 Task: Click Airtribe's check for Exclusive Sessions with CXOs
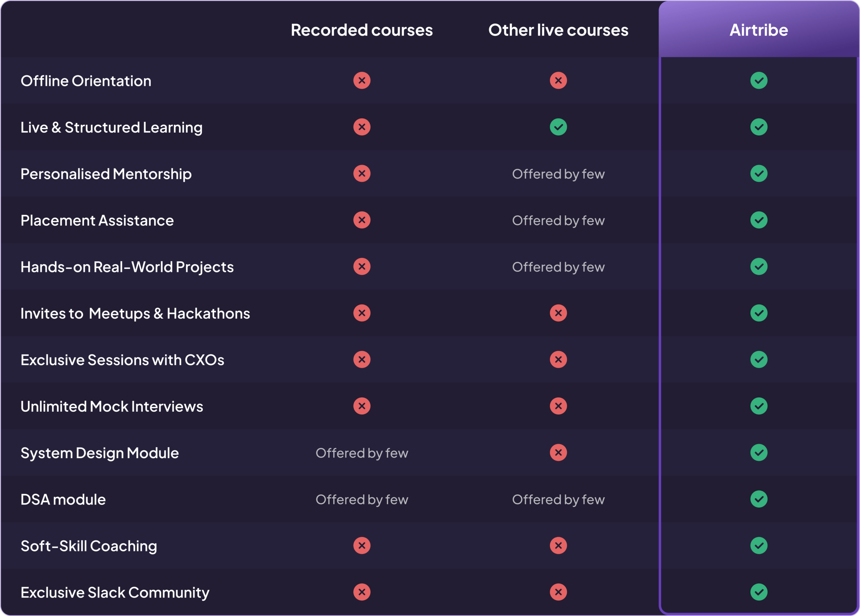759,359
